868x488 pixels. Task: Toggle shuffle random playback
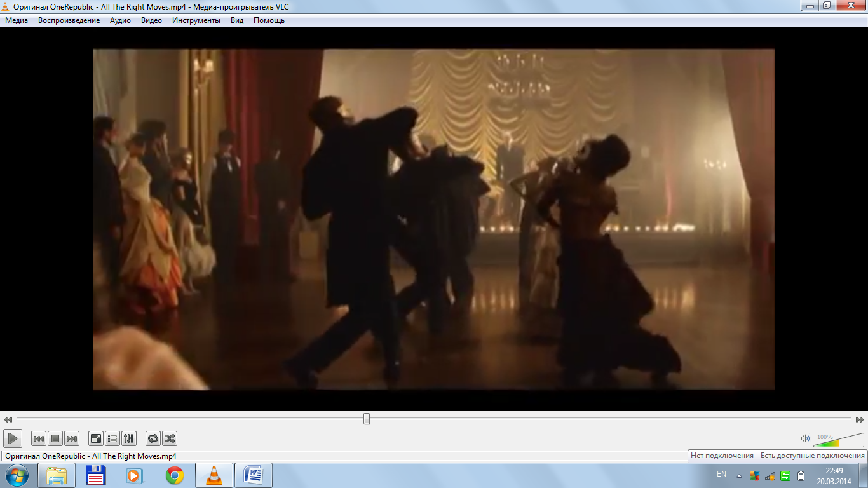[x=170, y=438]
